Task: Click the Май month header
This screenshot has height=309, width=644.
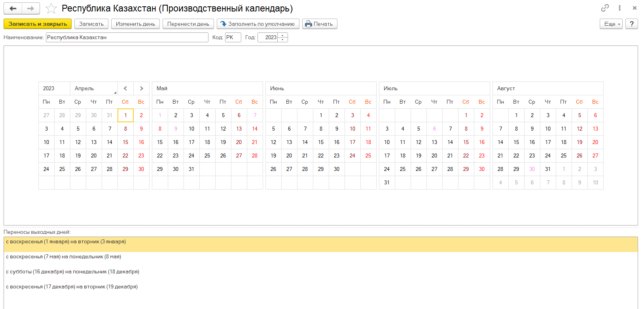Action: click(207, 88)
